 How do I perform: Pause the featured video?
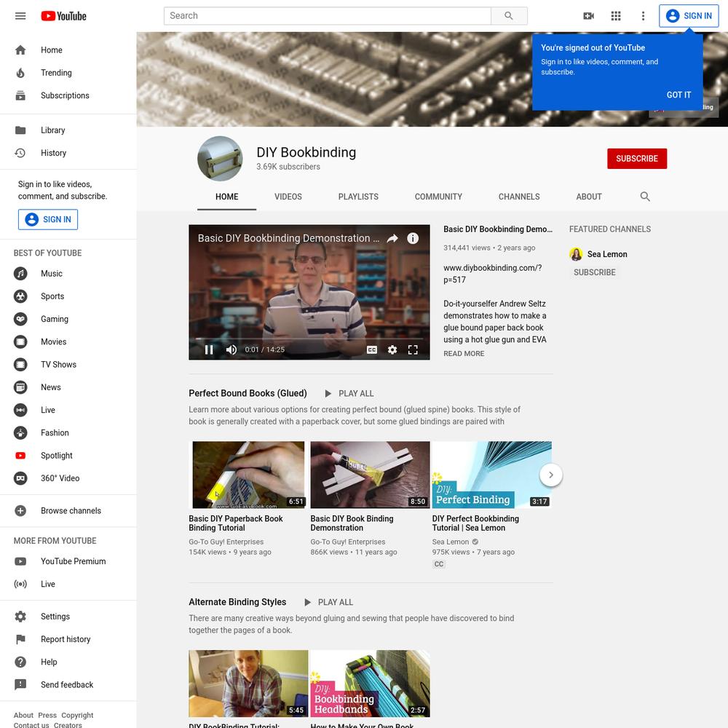click(209, 350)
